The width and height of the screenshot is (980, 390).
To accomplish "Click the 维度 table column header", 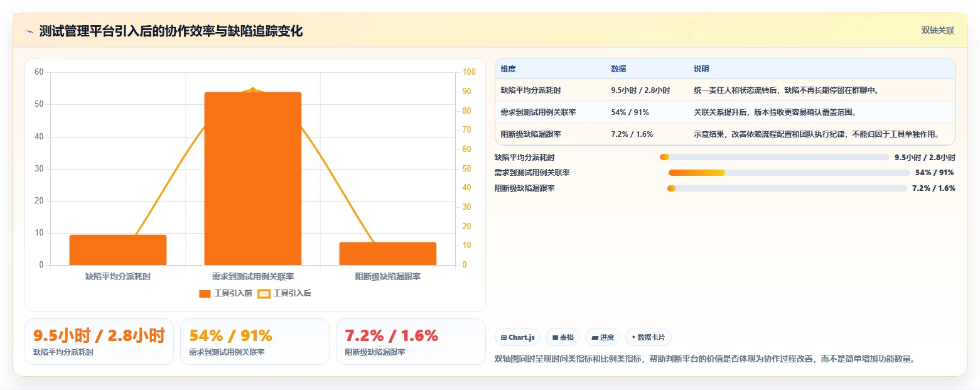I will (508, 68).
